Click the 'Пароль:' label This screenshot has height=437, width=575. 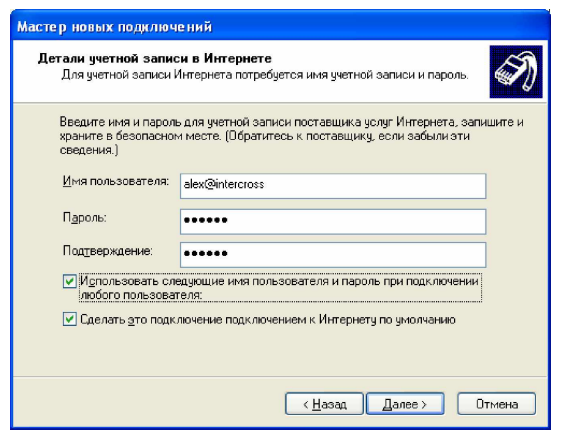tap(85, 218)
